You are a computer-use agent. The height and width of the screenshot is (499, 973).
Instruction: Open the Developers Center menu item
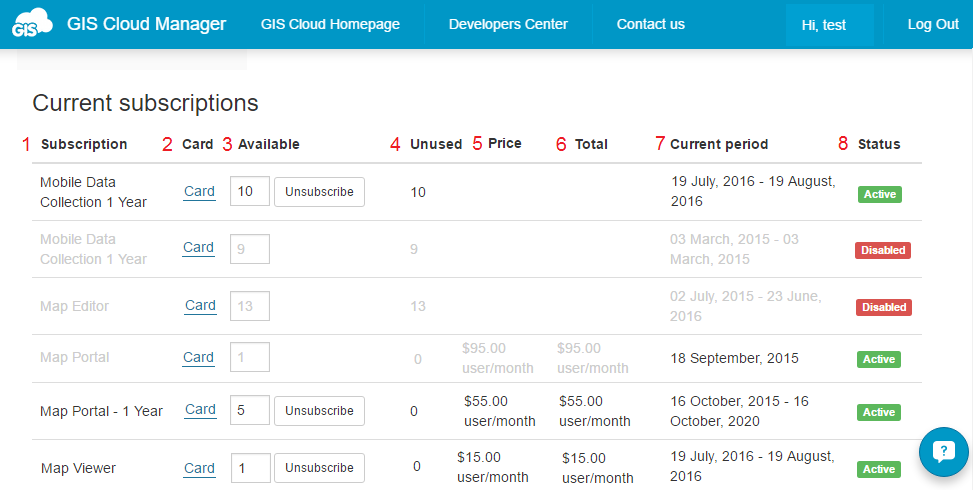coord(508,24)
